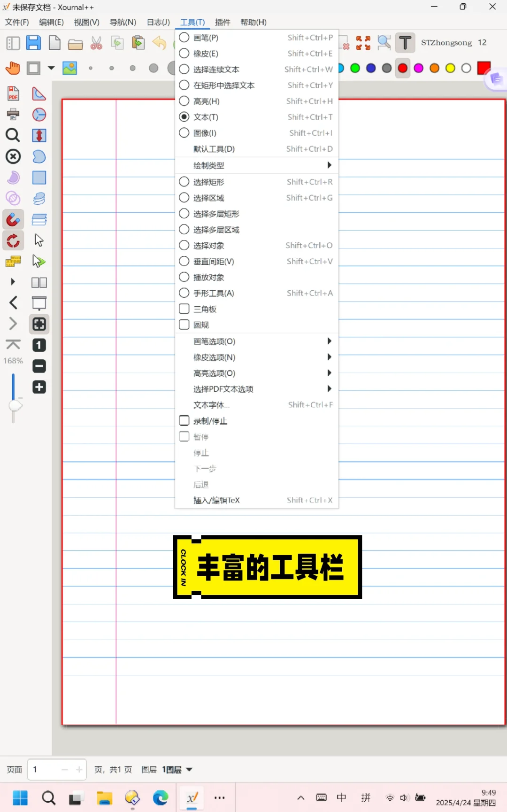The height and width of the screenshot is (812, 507).
Task: Expand the 高亮选项(O) submenu
Action: (x=256, y=373)
